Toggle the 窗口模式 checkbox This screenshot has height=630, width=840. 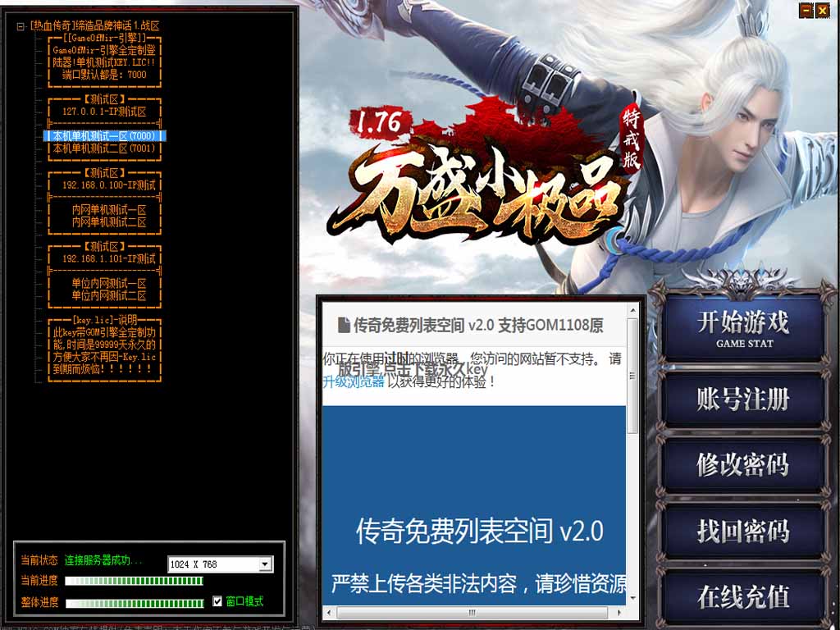click(x=217, y=601)
